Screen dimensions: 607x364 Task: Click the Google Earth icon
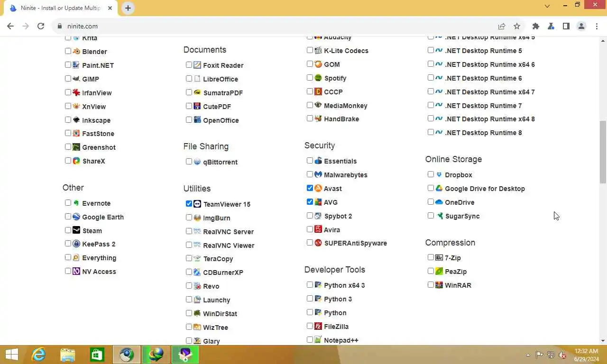(76, 217)
